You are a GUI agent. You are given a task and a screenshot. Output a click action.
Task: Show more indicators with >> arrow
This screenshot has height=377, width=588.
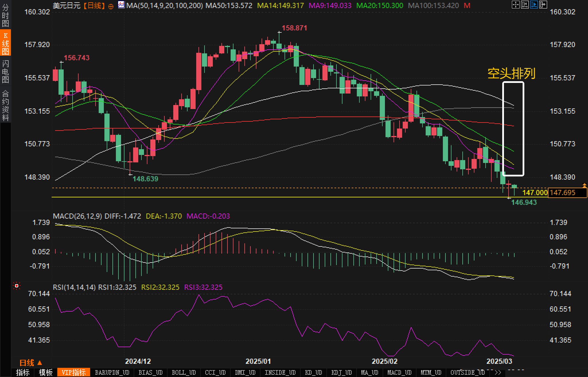[498, 372]
